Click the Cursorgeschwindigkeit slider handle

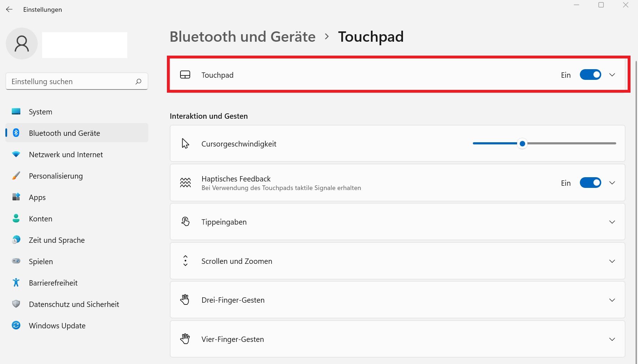(x=522, y=144)
